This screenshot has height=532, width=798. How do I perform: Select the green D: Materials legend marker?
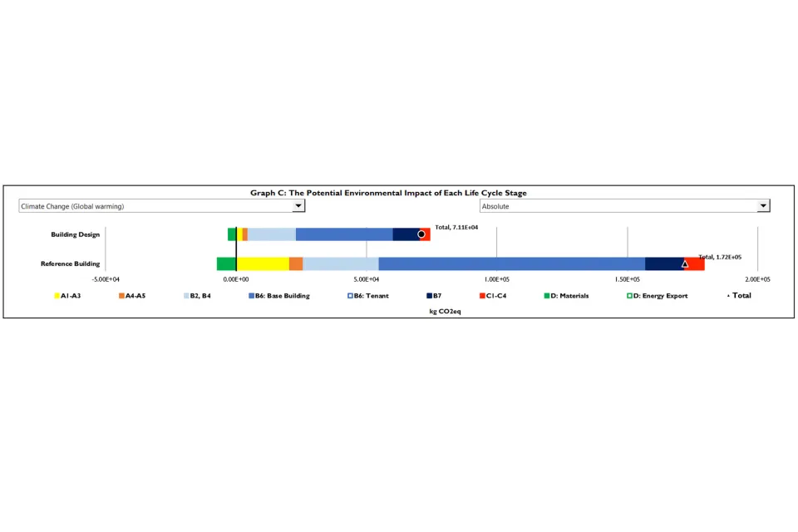tap(547, 296)
